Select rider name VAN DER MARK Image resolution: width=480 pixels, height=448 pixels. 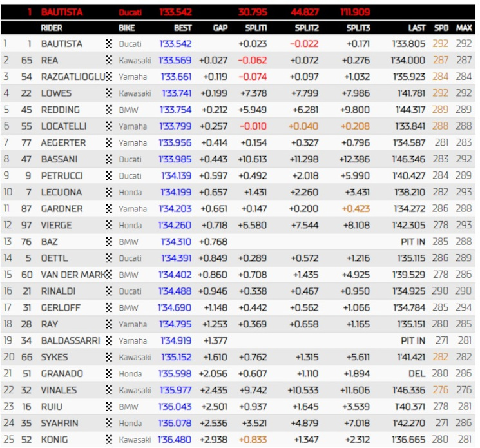click(x=73, y=275)
